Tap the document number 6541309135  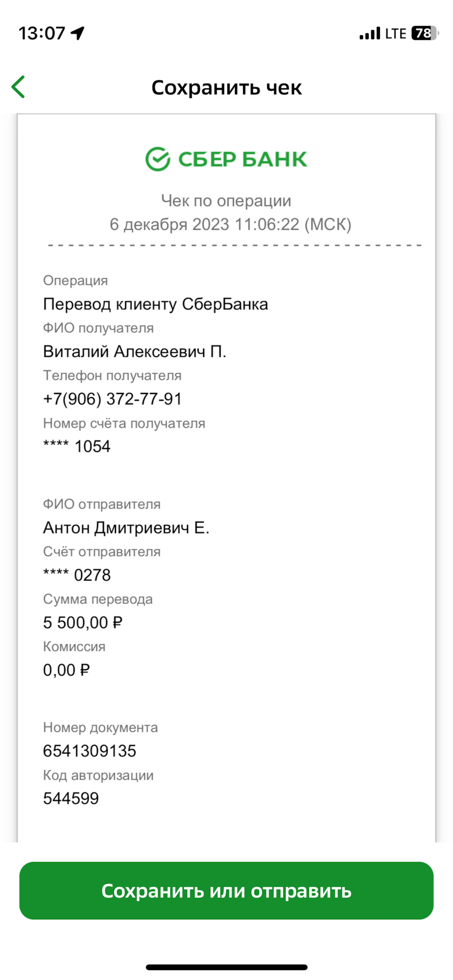pyautogui.click(x=89, y=751)
